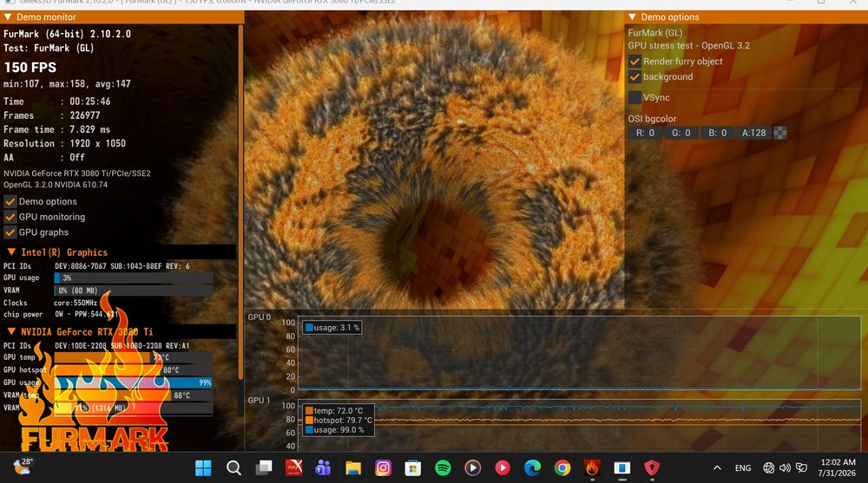Click the NVIDIA GPU usage 99% bar
The image size is (868, 483).
point(134,382)
